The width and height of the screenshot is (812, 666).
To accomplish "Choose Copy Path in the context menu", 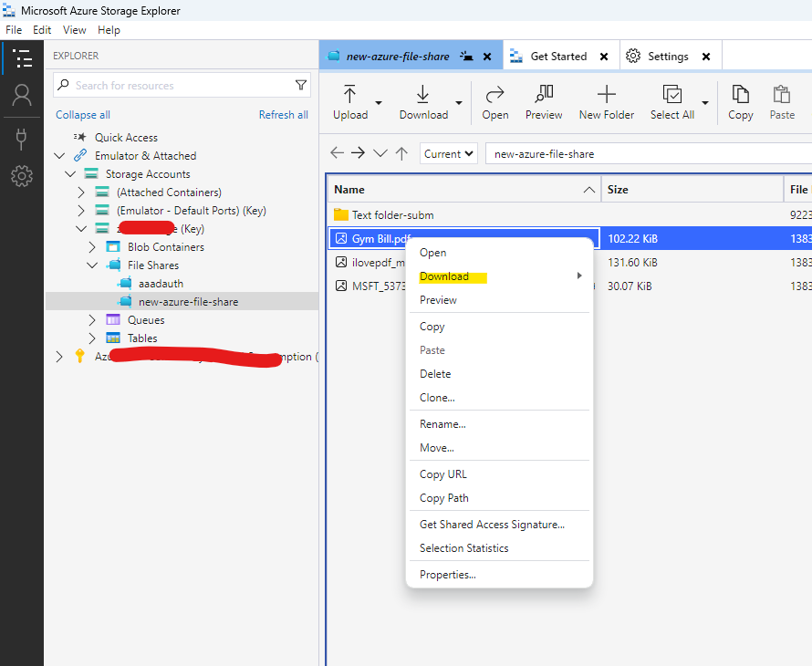I will pyautogui.click(x=499, y=498).
